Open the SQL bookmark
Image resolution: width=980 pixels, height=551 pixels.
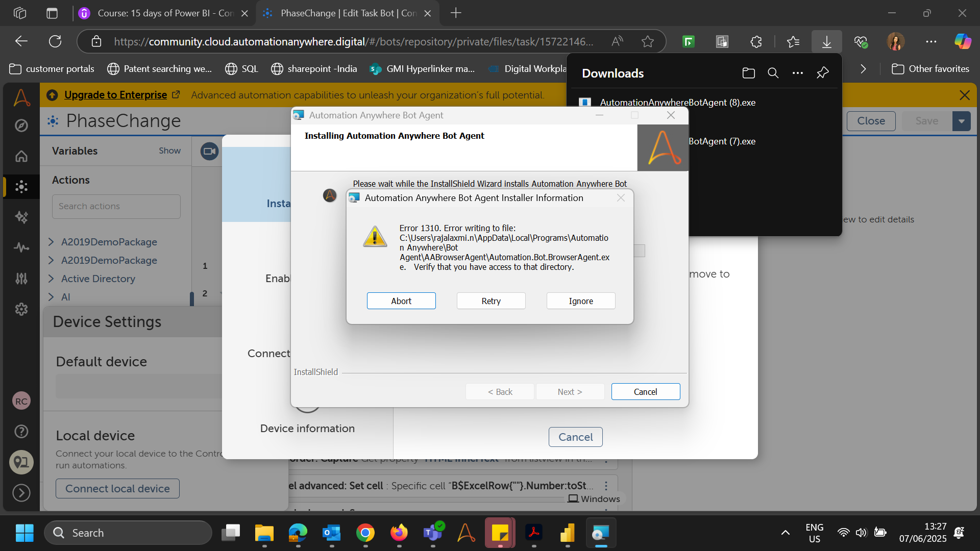point(241,69)
